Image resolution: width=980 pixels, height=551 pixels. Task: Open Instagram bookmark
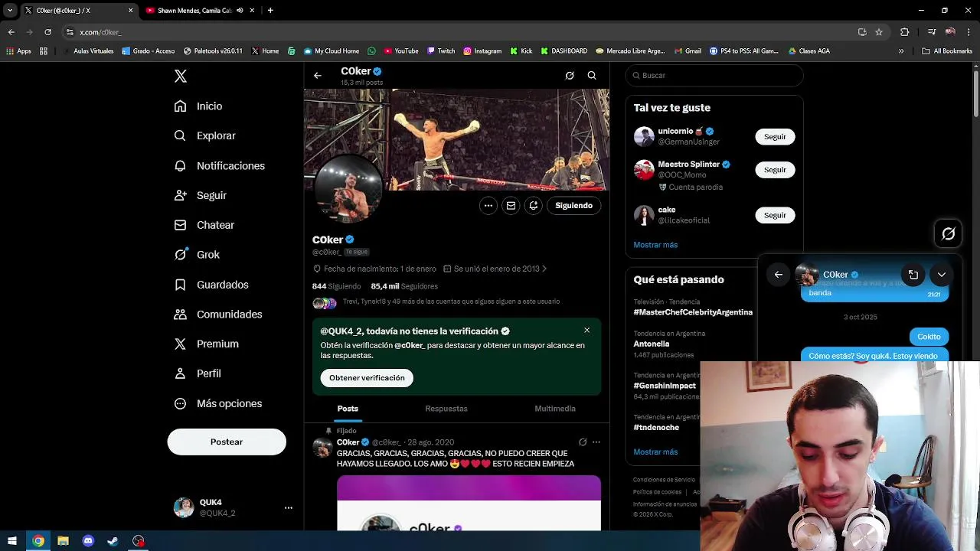[482, 51]
